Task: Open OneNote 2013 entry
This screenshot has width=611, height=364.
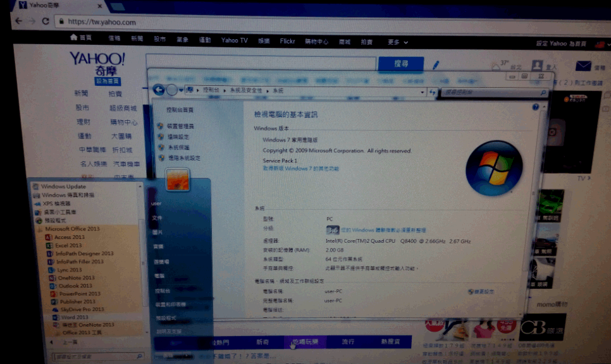Action: pos(71,278)
